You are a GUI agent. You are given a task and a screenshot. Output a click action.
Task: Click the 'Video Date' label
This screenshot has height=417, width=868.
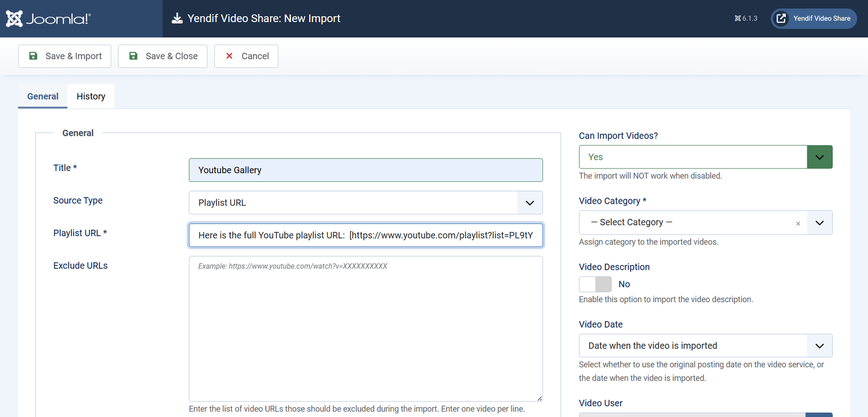(601, 325)
